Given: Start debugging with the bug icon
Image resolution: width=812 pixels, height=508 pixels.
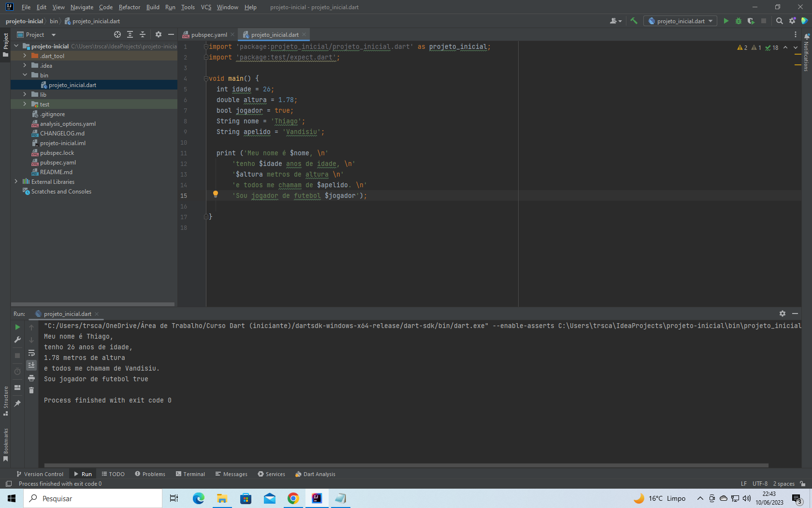Looking at the screenshot, I should coord(739,21).
